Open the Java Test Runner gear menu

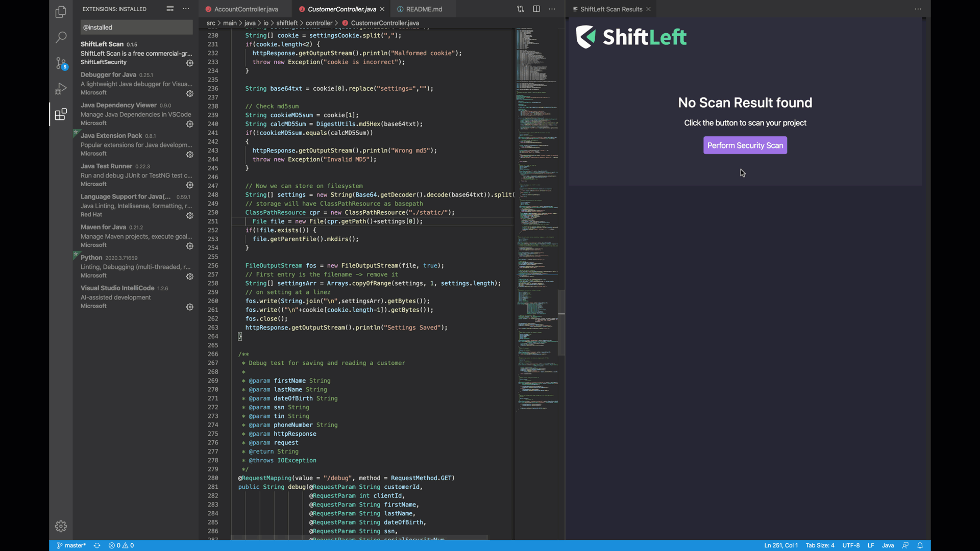click(190, 185)
